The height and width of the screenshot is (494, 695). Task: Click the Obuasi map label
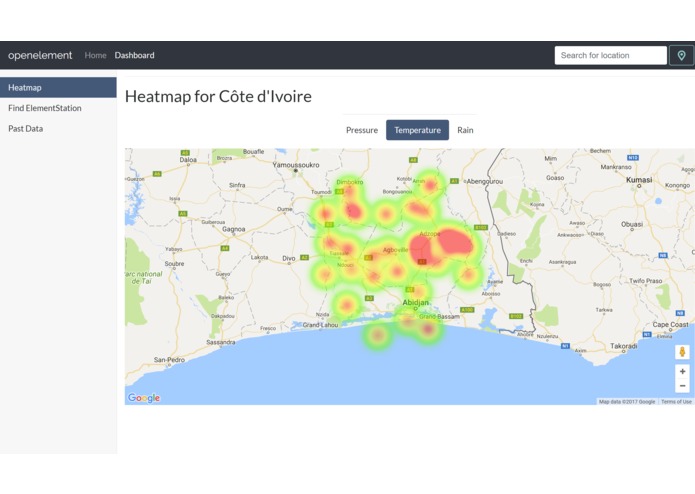click(x=632, y=224)
